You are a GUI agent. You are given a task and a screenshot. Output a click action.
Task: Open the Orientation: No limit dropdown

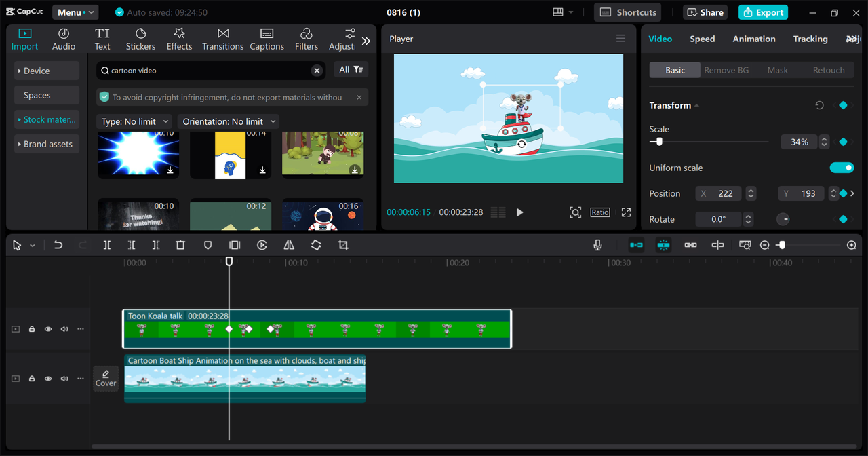[229, 121]
